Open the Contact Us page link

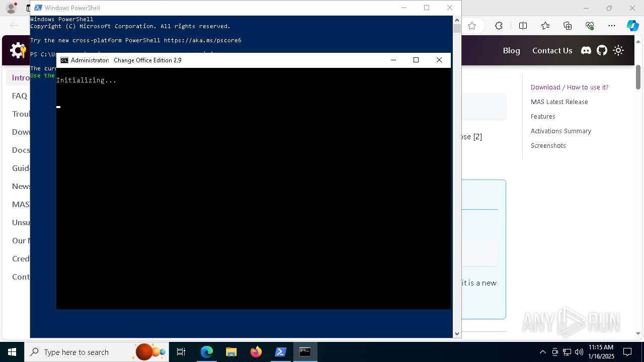pyautogui.click(x=552, y=50)
